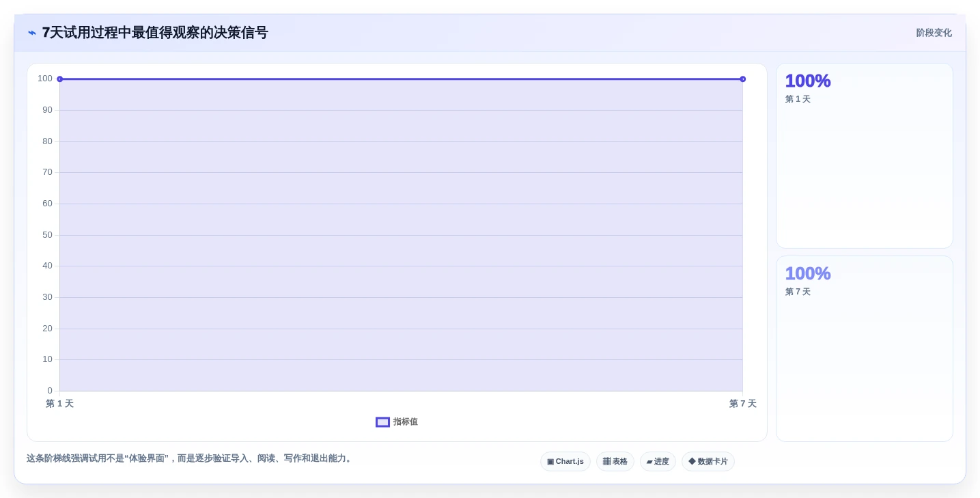980x498 pixels.
Task: Open the 100% 第 7 天 stat card
Action: pyautogui.click(x=865, y=349)
